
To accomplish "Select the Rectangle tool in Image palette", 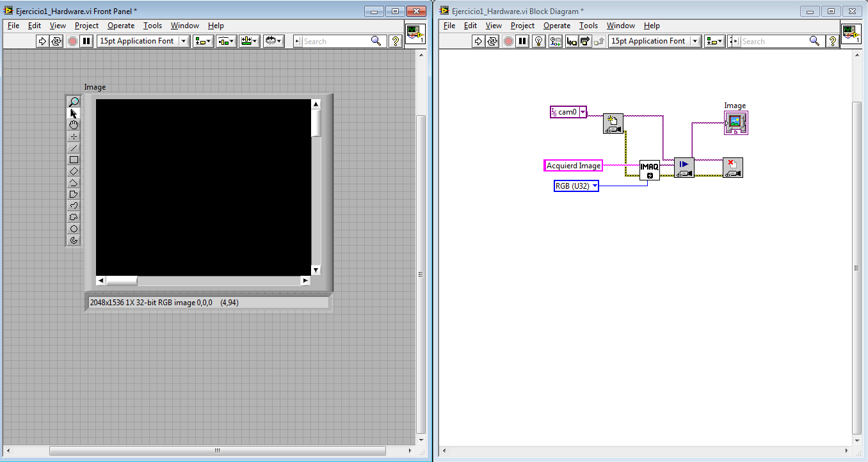I will pos(74,159).
